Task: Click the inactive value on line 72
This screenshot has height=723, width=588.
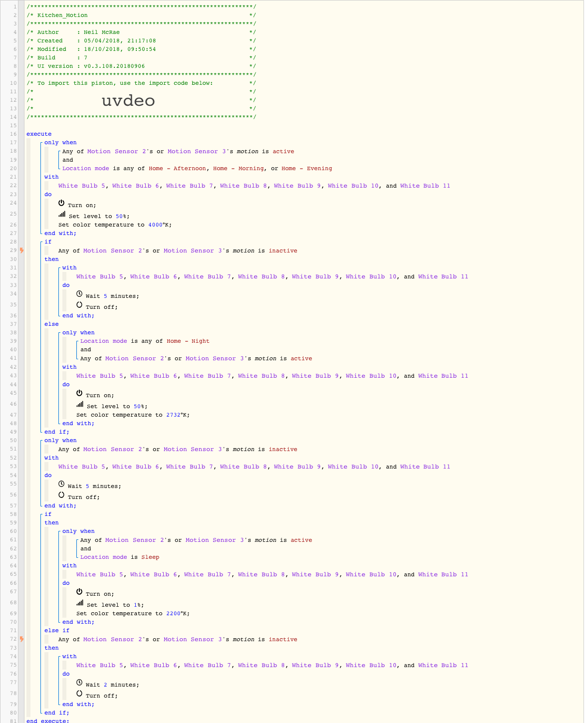Action: click(283, 640)
